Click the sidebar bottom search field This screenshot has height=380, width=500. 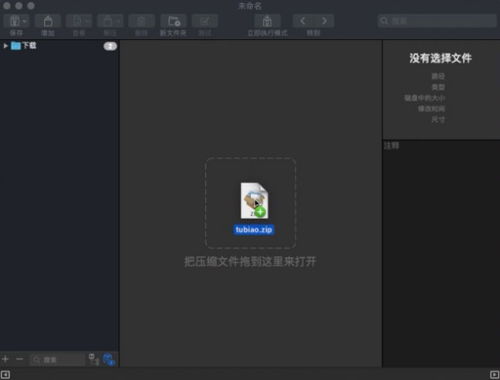[x=57, y=360]
